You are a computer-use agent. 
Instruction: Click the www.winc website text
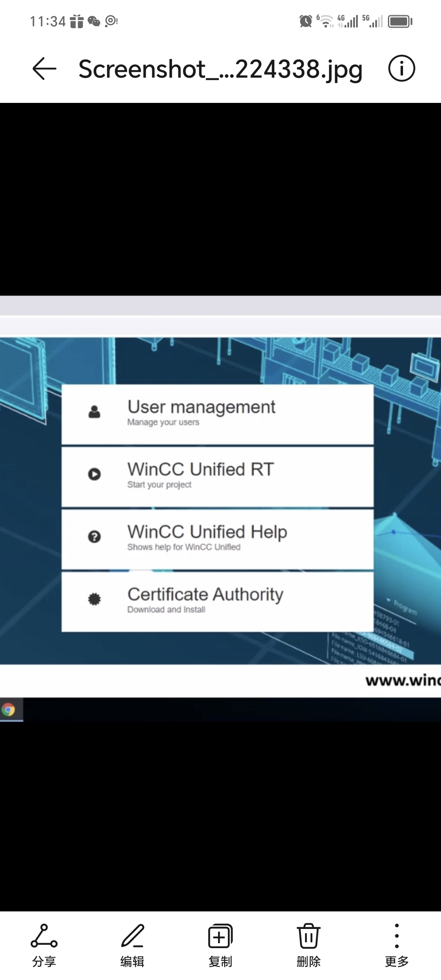coord(402,681)
